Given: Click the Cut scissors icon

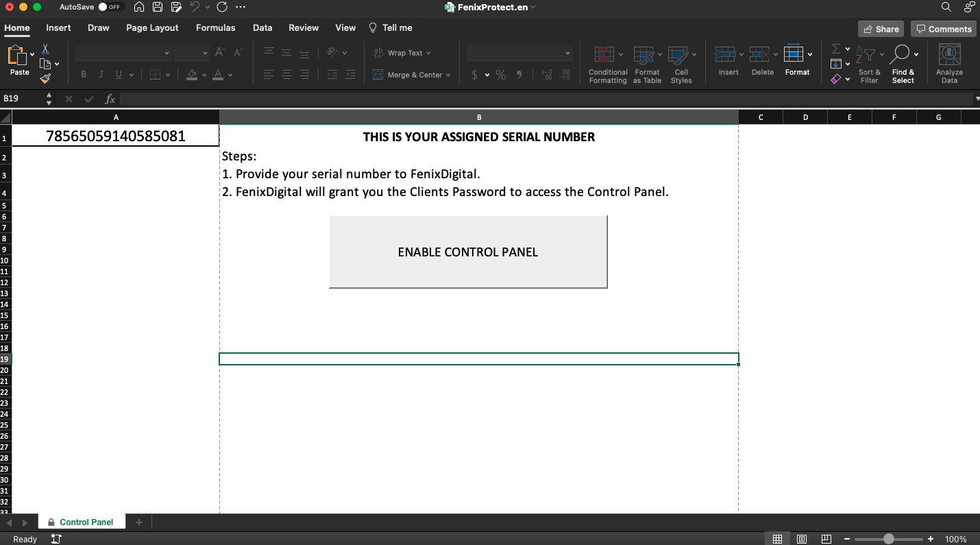Looking at the screenshot, I should tap(45, 49).
